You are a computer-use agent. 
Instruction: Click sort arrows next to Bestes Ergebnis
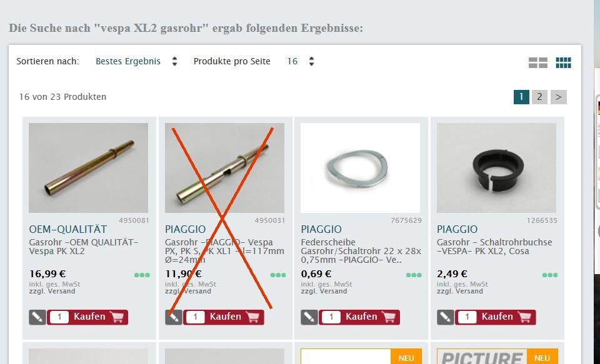pyautogui.click(x=174, y=61)
